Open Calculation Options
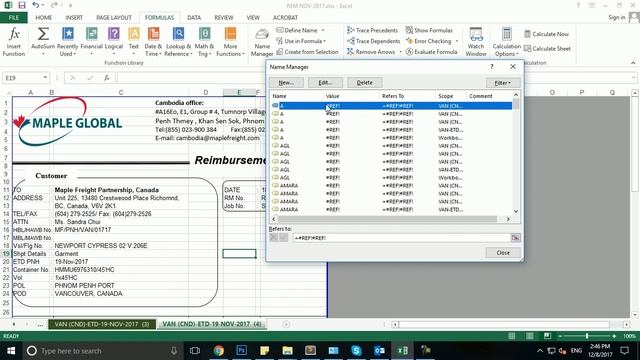Screen dimensions: 640x360 (507, 42)
